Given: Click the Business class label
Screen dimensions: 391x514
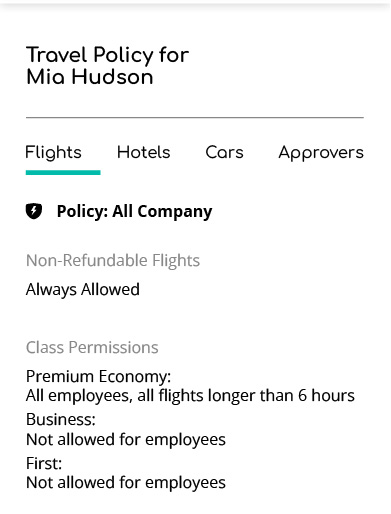Looking at the screenshot, I should pos(61,419).
